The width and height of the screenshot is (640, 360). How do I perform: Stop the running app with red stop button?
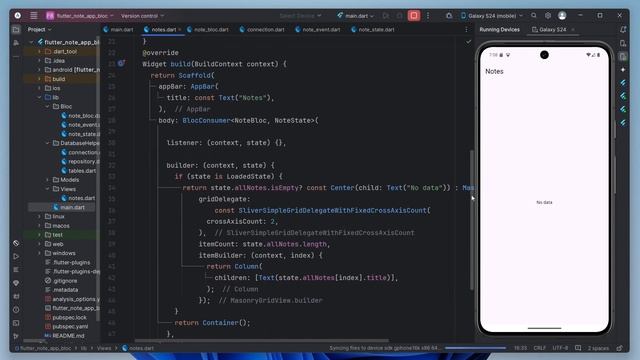point(413,16)
